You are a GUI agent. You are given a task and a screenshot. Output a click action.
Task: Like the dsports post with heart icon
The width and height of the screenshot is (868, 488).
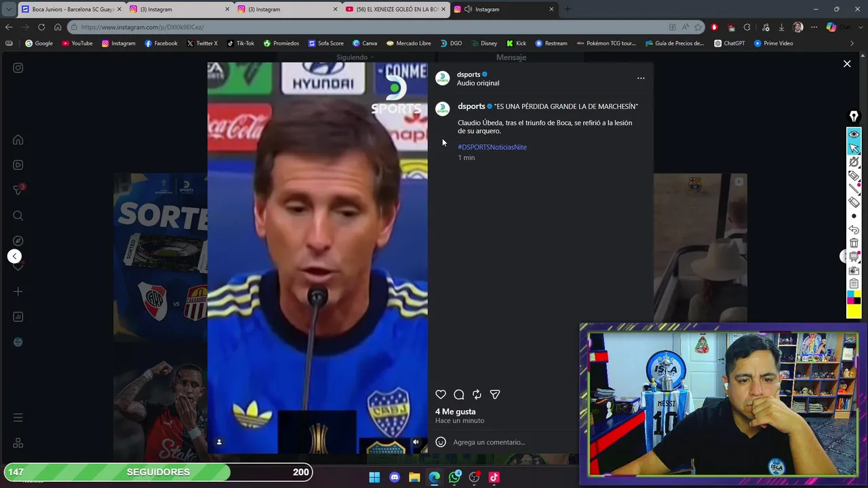point(441,394)
